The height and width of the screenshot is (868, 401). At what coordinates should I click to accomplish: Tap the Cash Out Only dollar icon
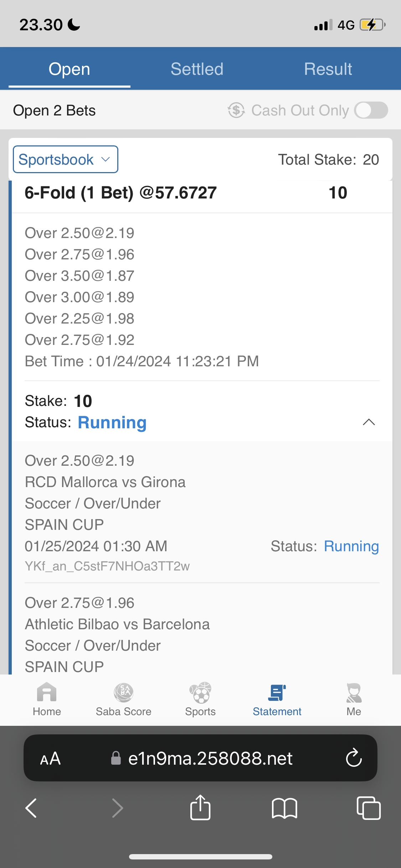click(x=236, y=110)
